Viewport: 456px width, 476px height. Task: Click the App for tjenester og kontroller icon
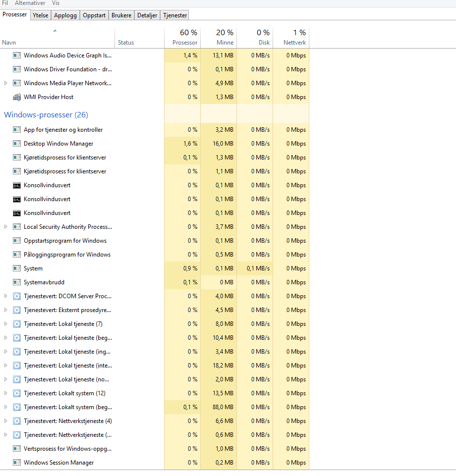tap(17, 130)
